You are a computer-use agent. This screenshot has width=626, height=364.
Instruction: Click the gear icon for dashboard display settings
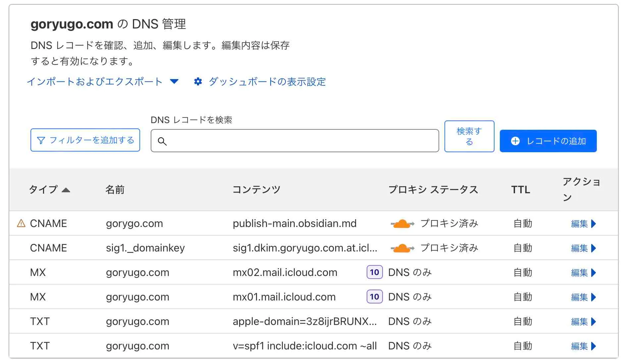pos(198,82)
